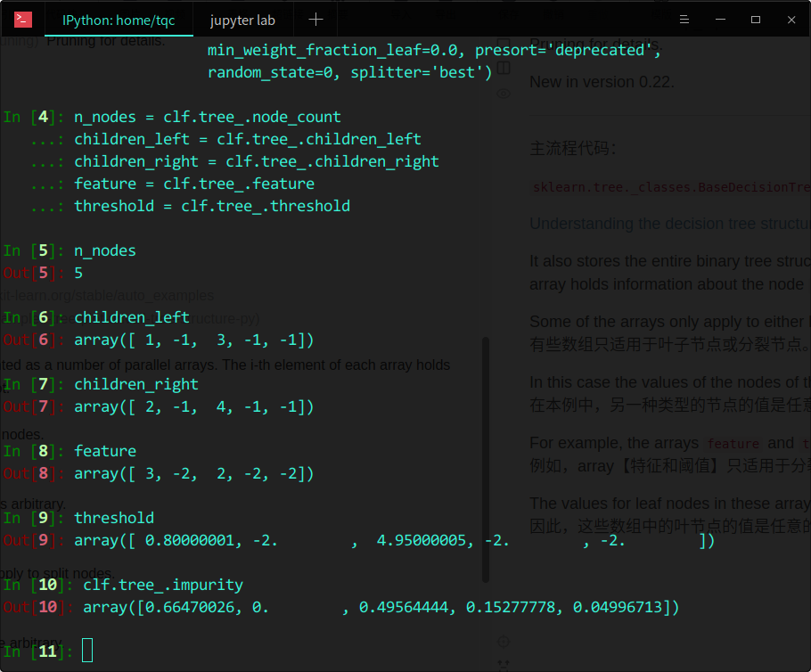Click 'Understanding the decision tree structu' link in background
Viewport: 811px width, 672px height.
tap(670, 224)
